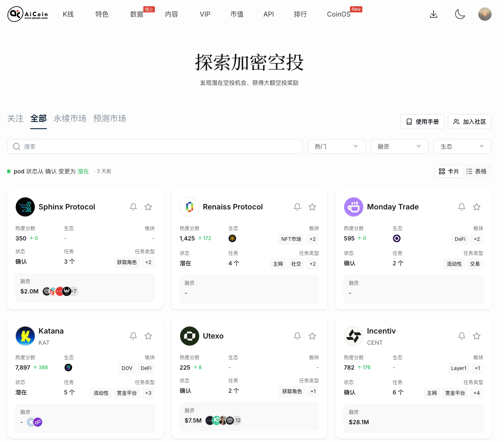Open the 生态 ecosystem filter
This screenshot has height=442, width=504.
coord(462,147)
